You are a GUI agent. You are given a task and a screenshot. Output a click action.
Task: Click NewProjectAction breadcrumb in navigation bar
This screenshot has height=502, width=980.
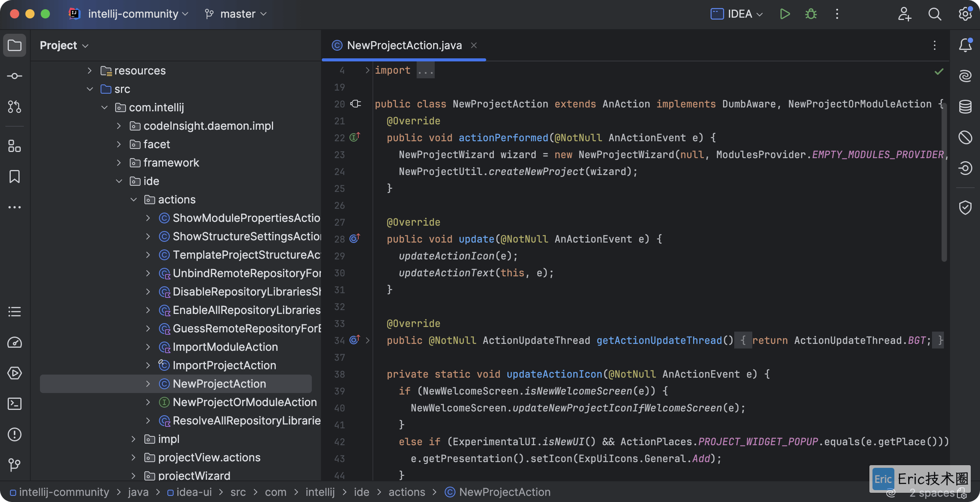click(x=498, y=492)
